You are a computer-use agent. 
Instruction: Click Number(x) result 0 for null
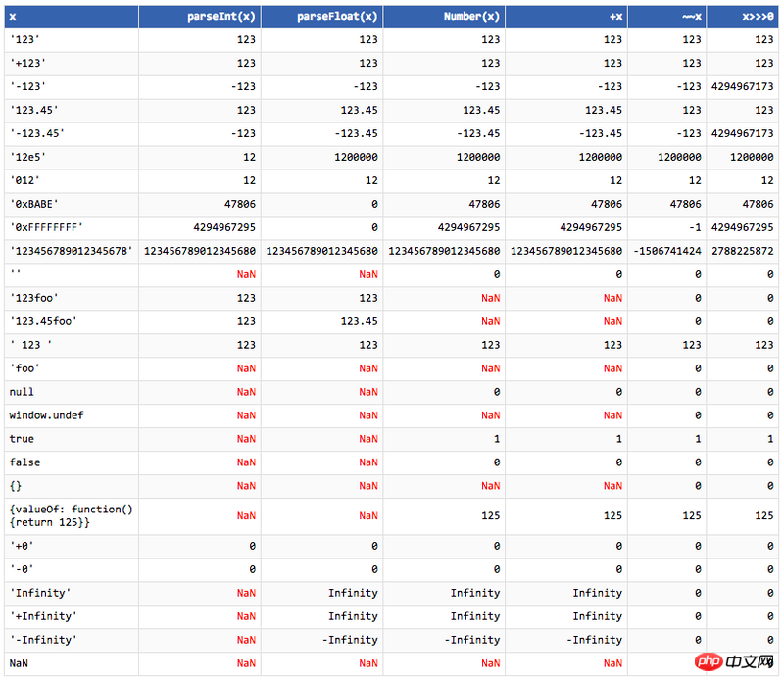(x=497, y=392)
